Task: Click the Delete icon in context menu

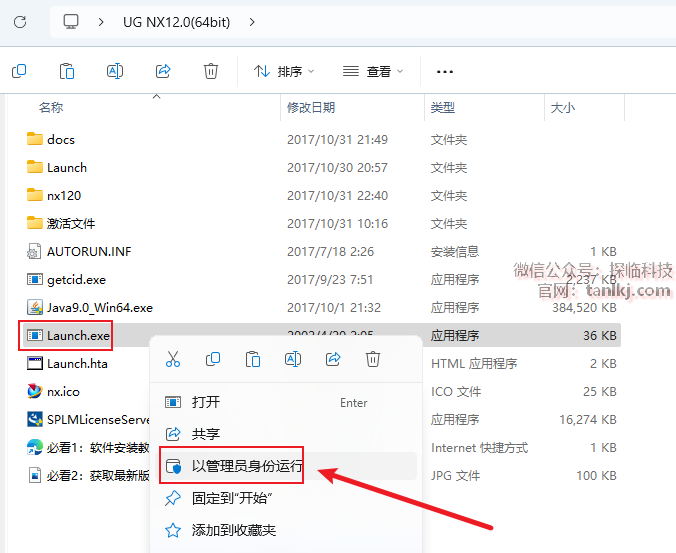Action: [373, 359]
